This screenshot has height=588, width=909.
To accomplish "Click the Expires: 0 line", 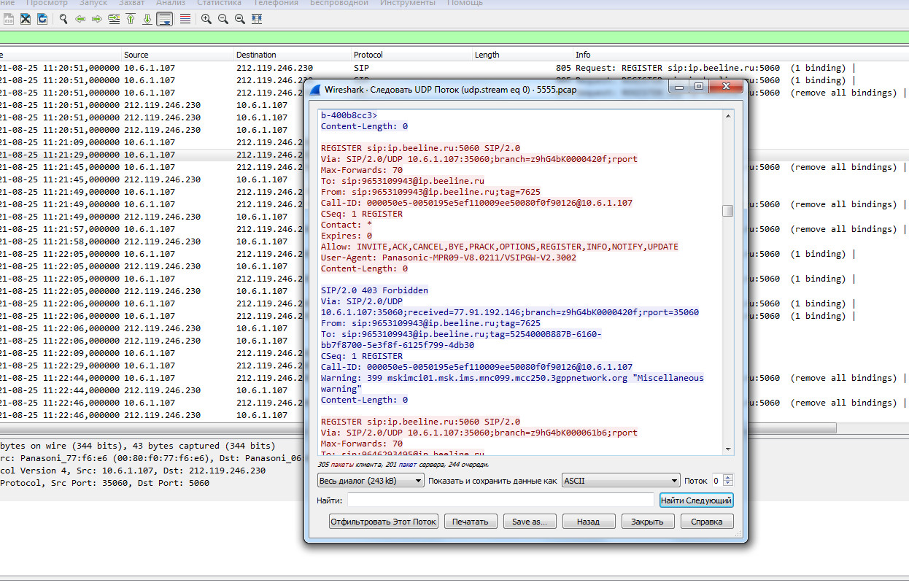I will tap(347, 236).
